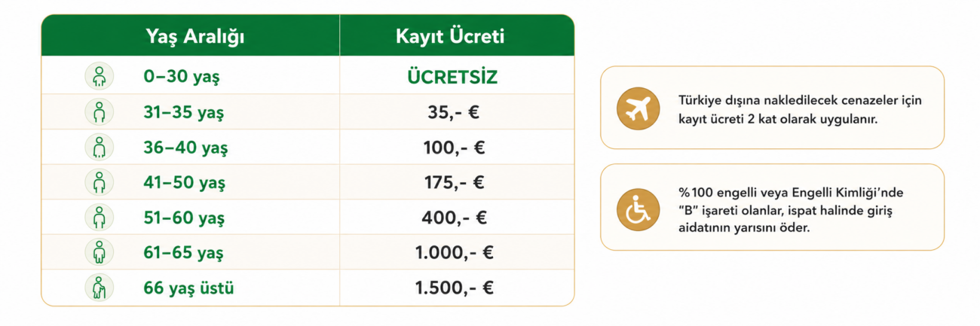Screen dimensions: 980x326
Task: Click the Yaş Aralığı column header
Action: click(x=196, y=36)
